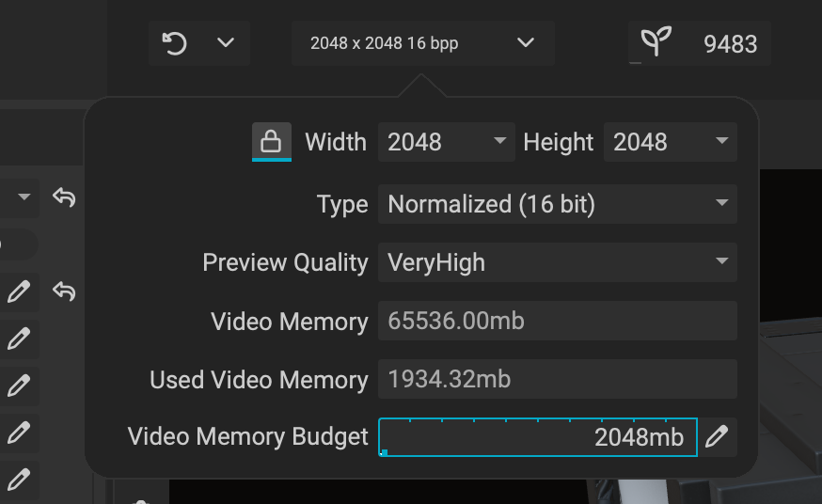822x504 pixels.
Task: Click the Video Memory Budget slider
Action: [538, 437]
